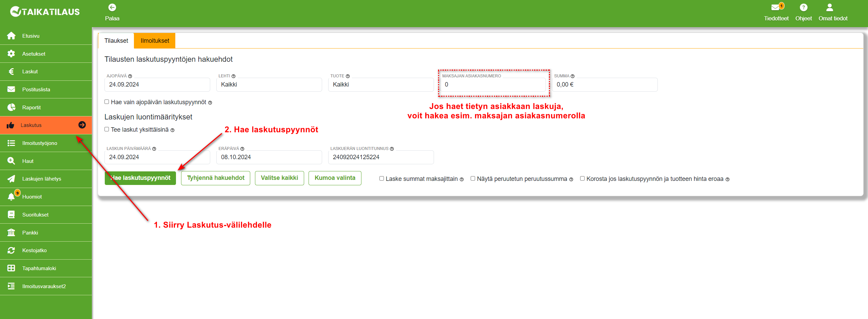Switch to the Tilaukset tab
This screenshot has height=319, width=868.
pos(116,41)
